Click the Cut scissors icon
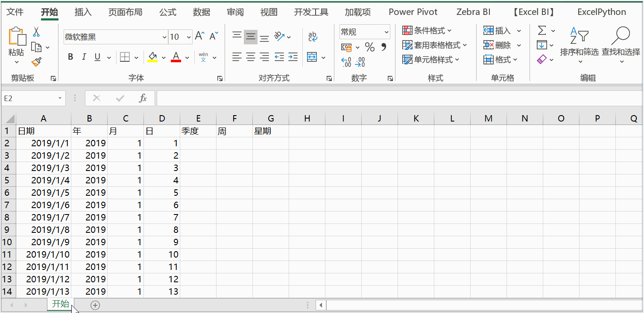 coord(36,32)
